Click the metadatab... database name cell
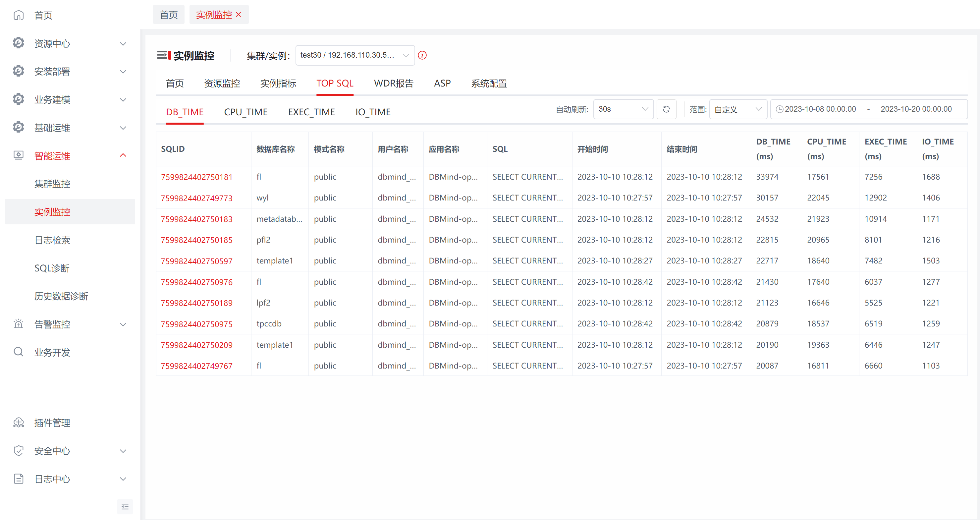Viewport: 980px width, 520px height. [279, 219]
